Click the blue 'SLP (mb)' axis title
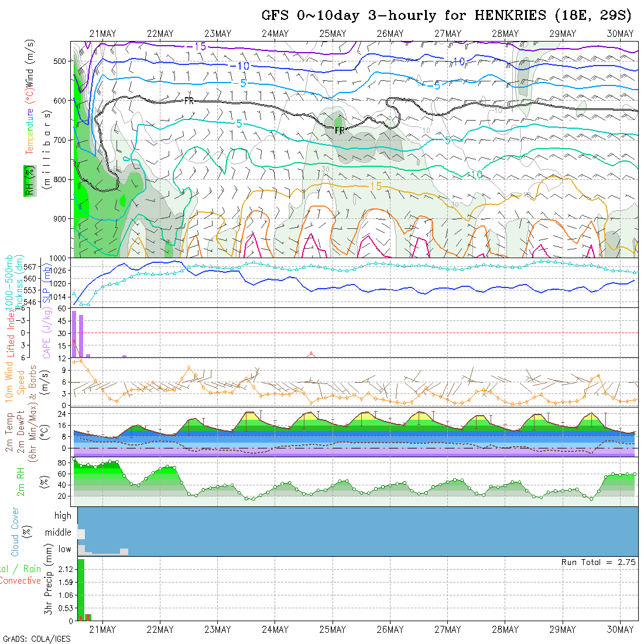 point(46,284)
